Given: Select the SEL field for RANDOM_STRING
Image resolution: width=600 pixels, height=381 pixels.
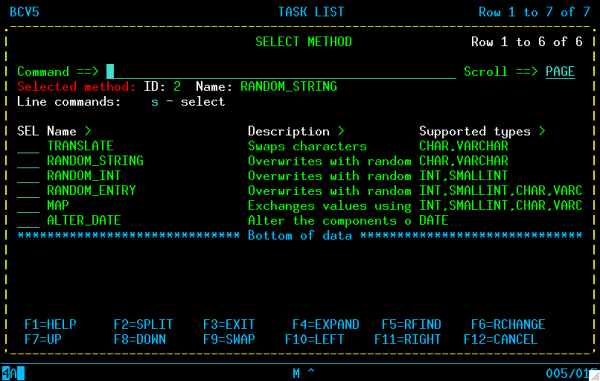Looking at the screenshot, I should click(x=28, y=161).
